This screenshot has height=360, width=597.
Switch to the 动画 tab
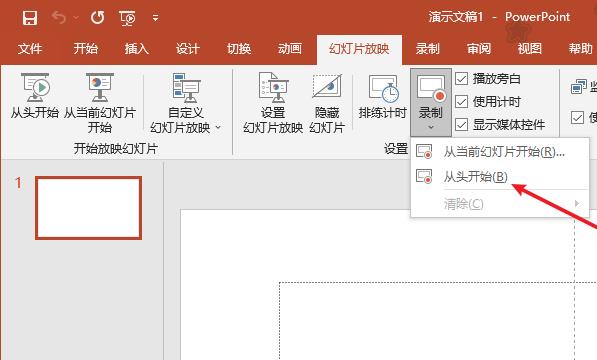pyautogui.click(x=290, y=49)
